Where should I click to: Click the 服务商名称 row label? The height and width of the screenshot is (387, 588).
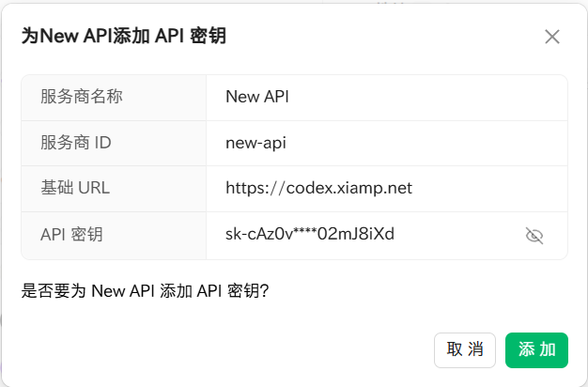coord(82,97)
